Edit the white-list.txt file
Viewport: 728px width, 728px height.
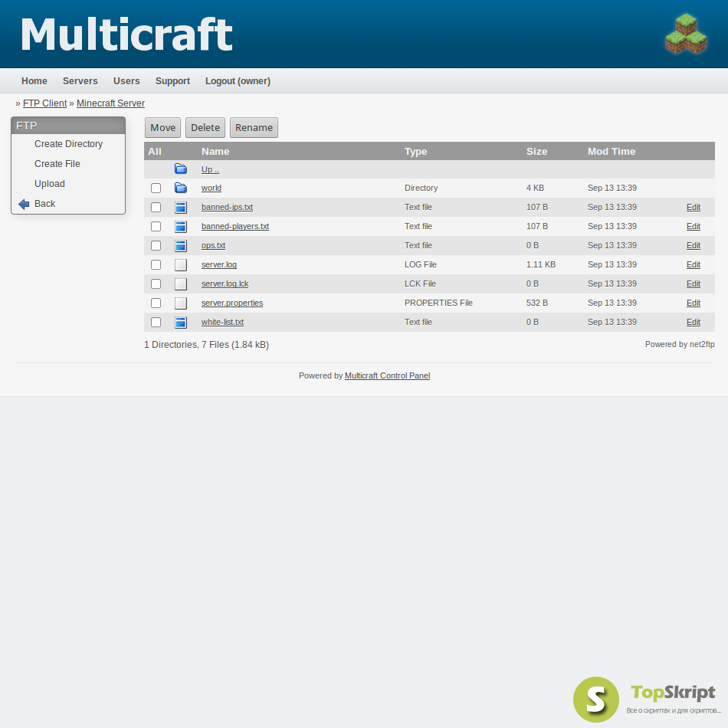pos(694,322)
